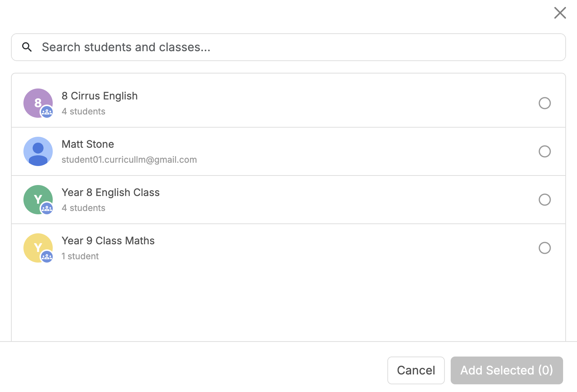Click the 8 Cirrus English class name

coord(100,96)
